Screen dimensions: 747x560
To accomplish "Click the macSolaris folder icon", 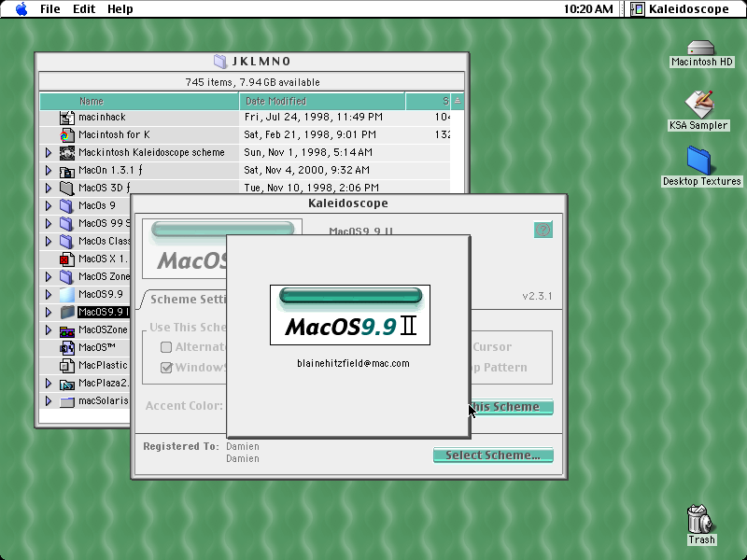I will (67, 401).
